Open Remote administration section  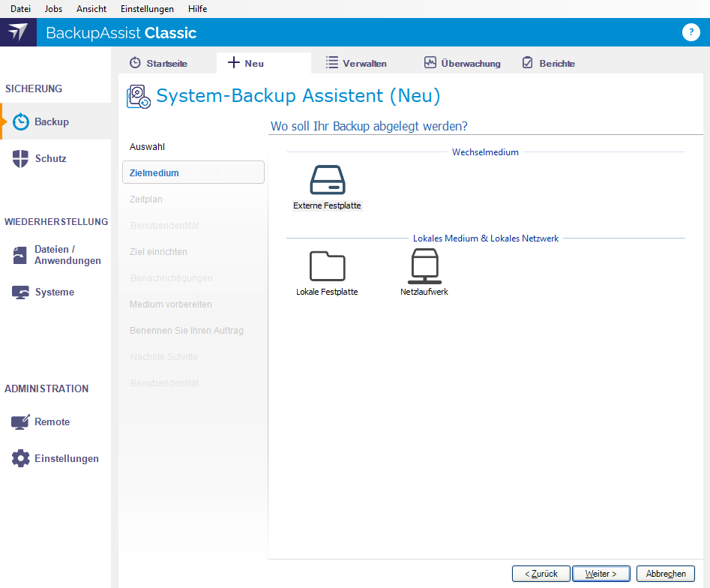(x=51, y=422)
